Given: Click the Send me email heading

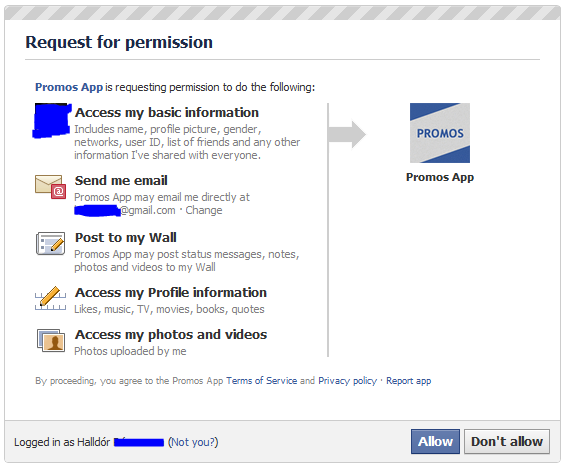Looking at the screenshot, I should [121, 181].
